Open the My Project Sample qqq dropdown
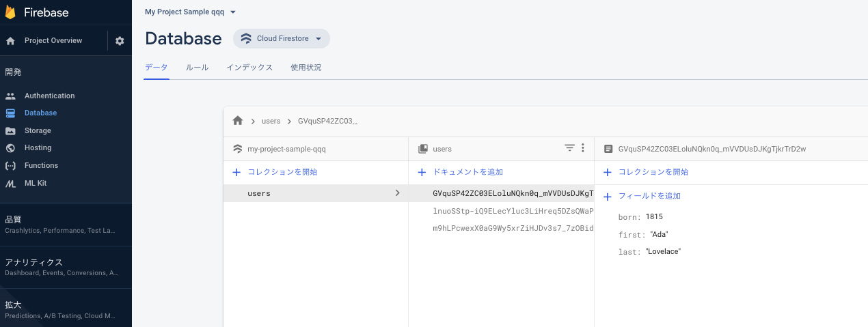The width and height of the screenshot is (868, 327). 190,12
